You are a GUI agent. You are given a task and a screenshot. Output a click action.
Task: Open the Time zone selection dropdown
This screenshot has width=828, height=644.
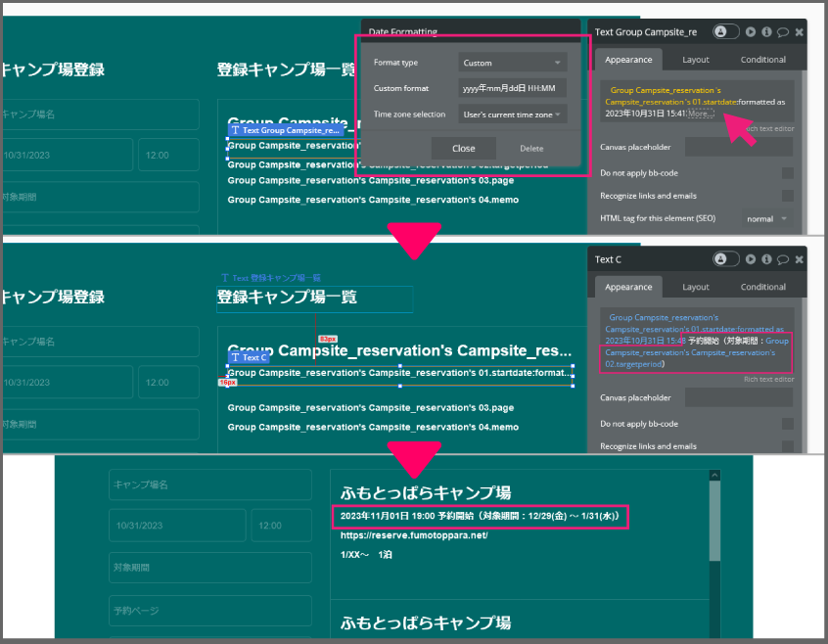(x=512, y=114)
